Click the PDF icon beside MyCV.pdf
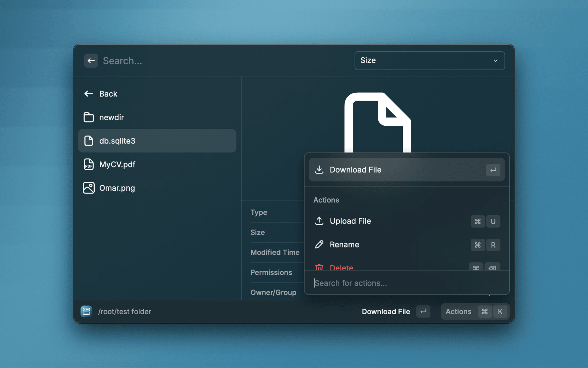The image size is (588, 368). pyautogui.click(x=89, y=164)
